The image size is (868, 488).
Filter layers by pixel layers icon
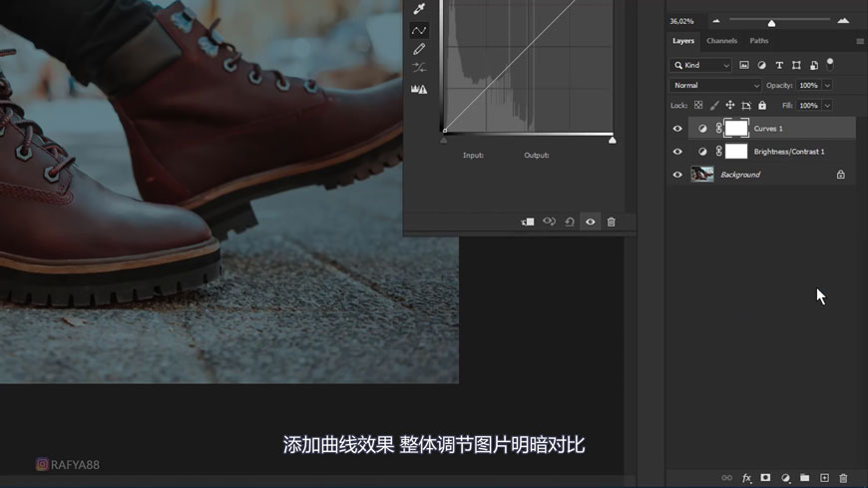click(x=744, y=65)
